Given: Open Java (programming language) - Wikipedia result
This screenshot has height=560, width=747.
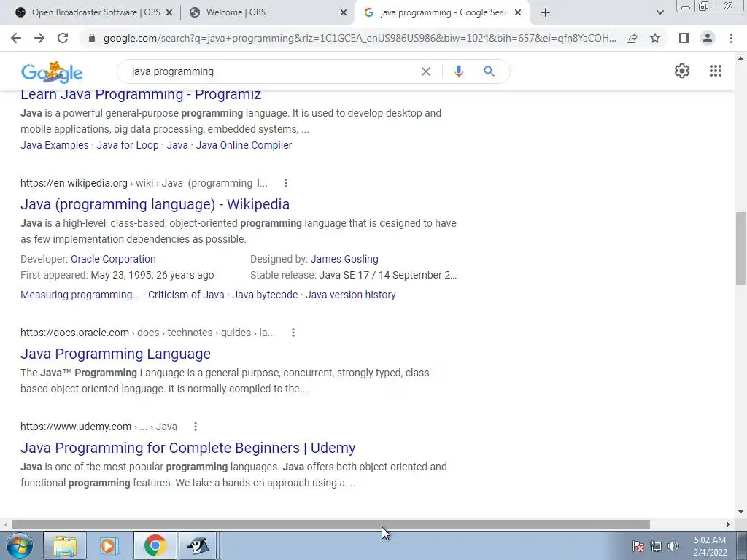Looking at the screenshot, I should [155, 204].
